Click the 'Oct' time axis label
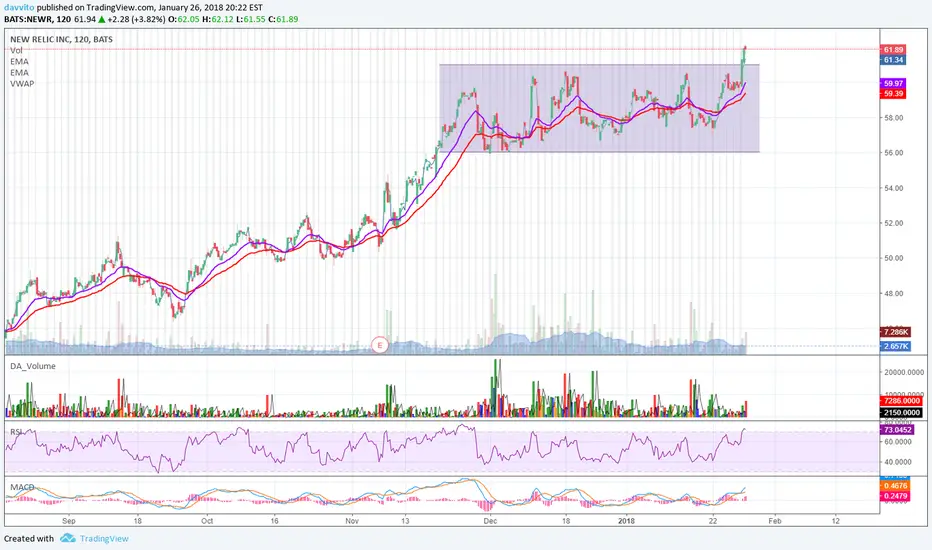932x550 pixels. coord(207,521)
